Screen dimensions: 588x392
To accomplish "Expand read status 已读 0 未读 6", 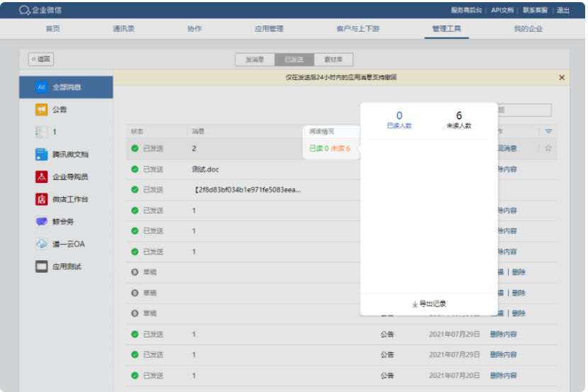I will point(330,149).
